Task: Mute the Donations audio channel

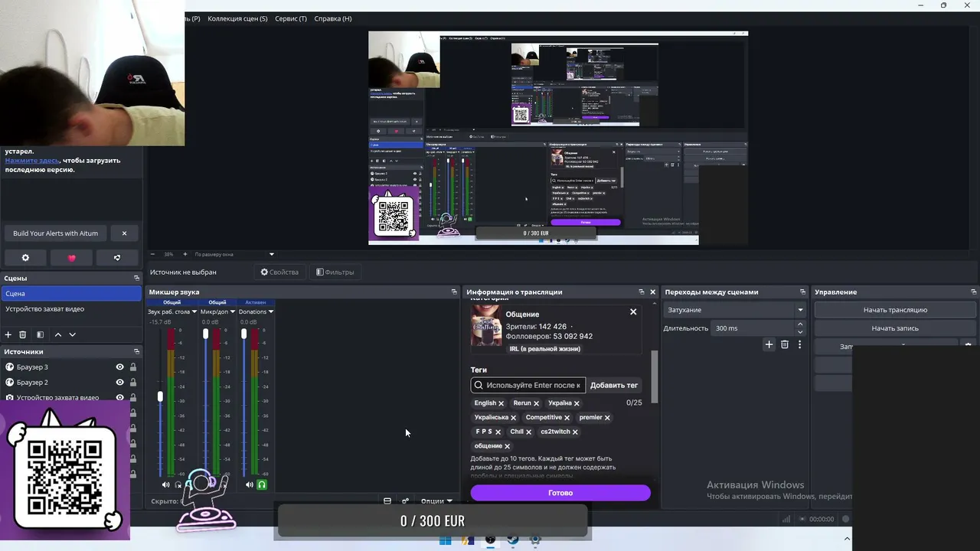Action: [250, 484]
